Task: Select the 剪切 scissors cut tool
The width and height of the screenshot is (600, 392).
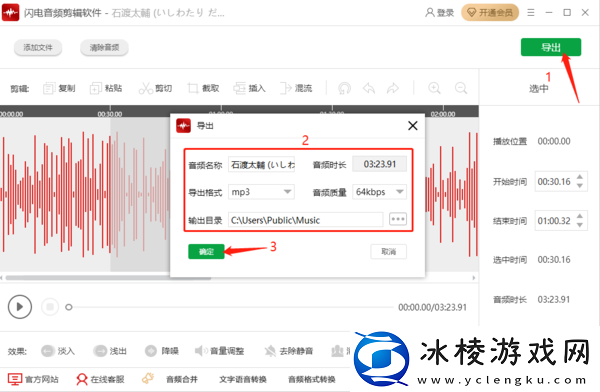Action: pyautogui.click(x=155, y=88)
